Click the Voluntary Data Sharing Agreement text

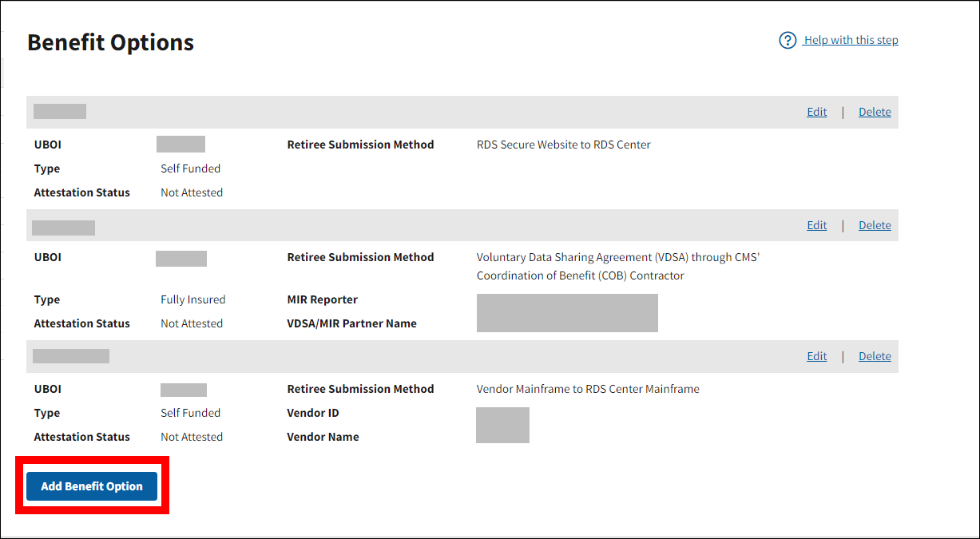click(x=616, y=257)
